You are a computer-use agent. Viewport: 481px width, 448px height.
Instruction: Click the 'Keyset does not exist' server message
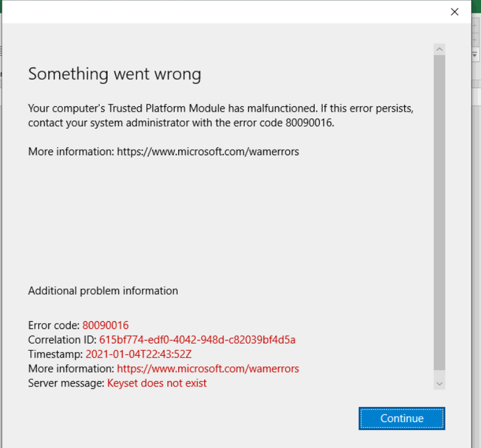[157, 383]
